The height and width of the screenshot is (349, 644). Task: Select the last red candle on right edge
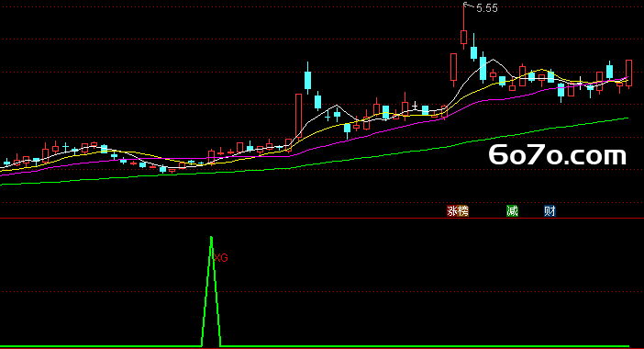[628, 74]
